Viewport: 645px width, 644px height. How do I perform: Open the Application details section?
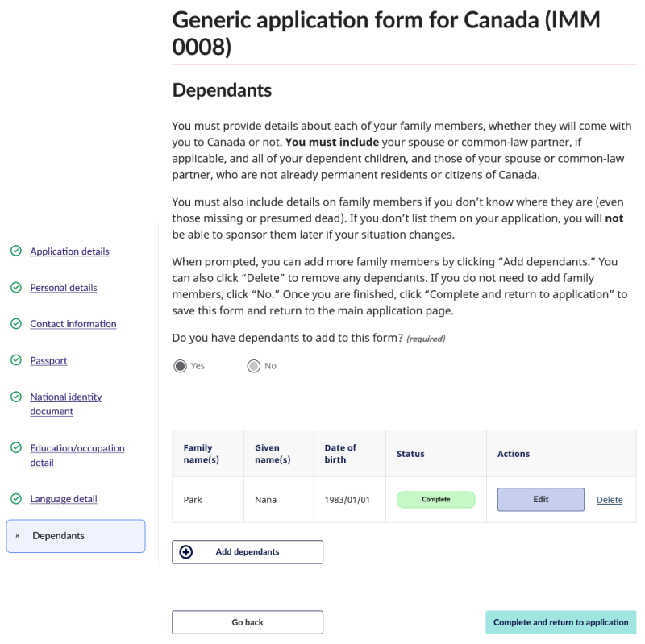69,251
